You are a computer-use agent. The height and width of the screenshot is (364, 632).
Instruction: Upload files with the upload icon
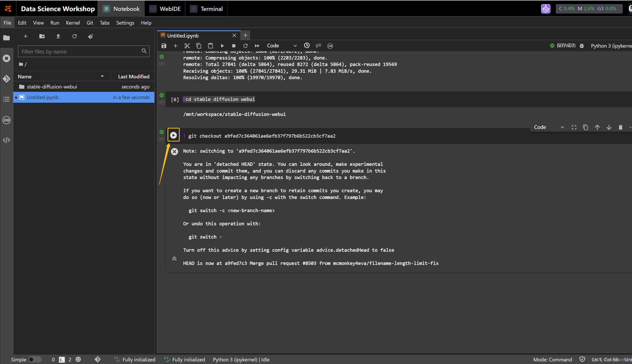click(58, 36)
